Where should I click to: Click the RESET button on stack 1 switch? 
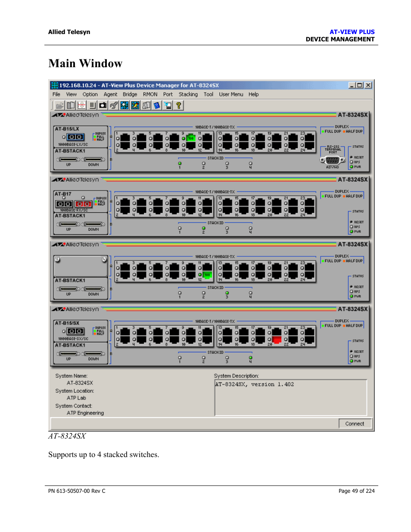pos(352,157)
